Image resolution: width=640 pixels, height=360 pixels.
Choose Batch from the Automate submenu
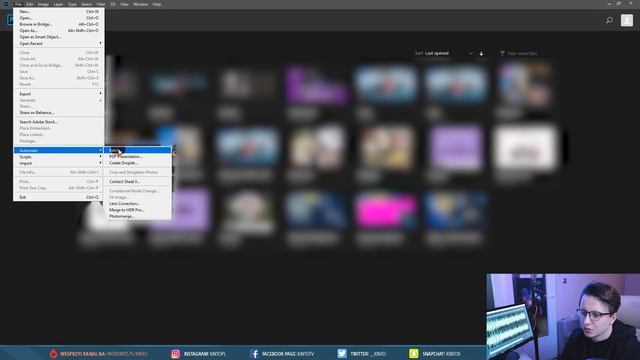click(138, 150)
